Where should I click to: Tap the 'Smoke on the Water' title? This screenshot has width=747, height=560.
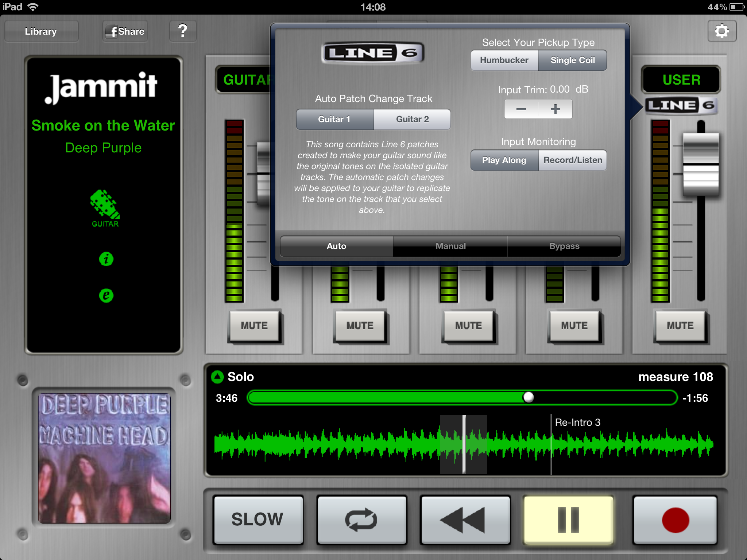[103, 125]
